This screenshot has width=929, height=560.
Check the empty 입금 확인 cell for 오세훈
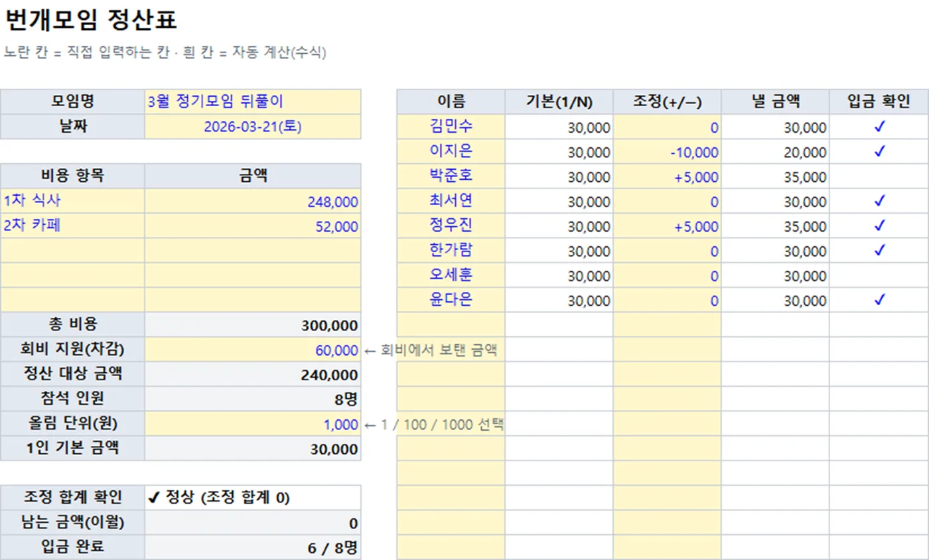879,276
